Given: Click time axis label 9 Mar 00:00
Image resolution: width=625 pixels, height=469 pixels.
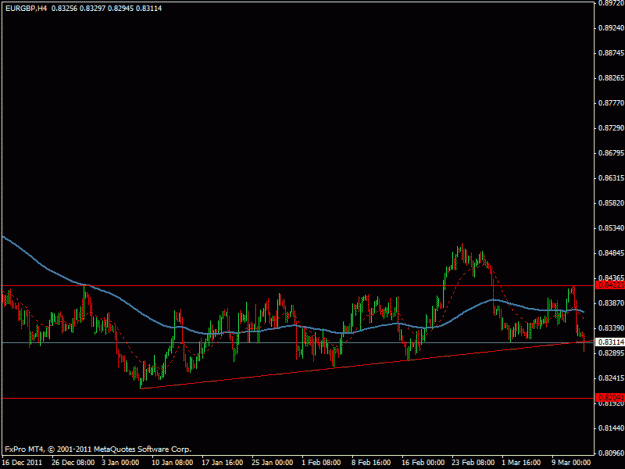Looking at the screenshot, I should (571, 463).
